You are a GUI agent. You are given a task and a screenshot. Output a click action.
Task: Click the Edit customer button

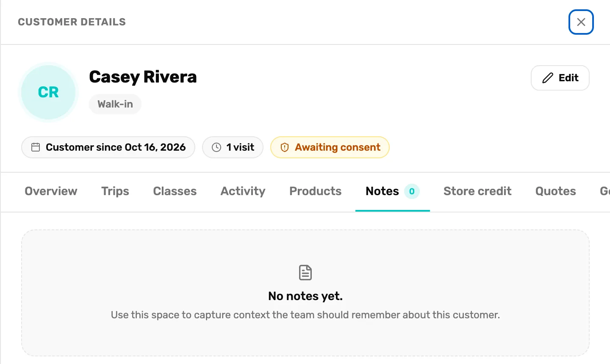[x=560, y=78]
